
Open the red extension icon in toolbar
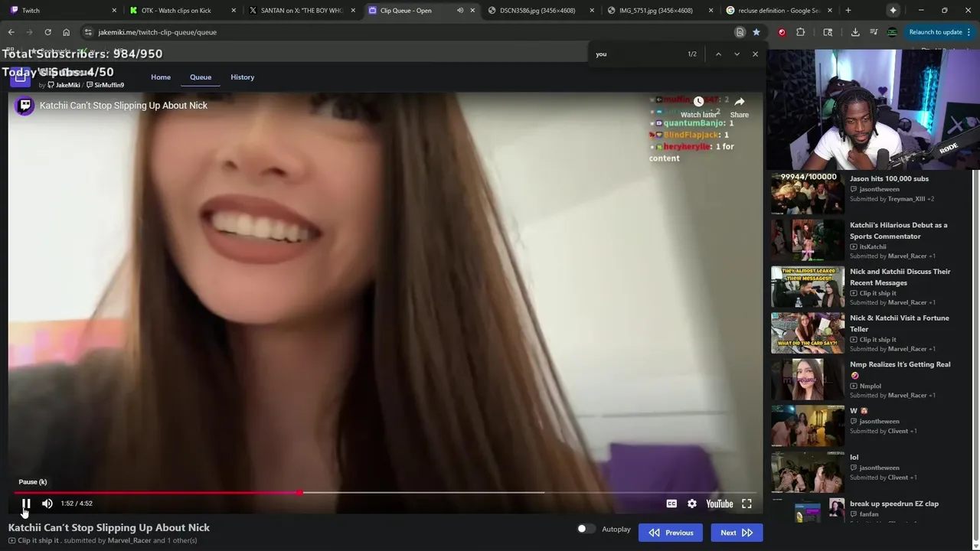(x=782, y=32)
